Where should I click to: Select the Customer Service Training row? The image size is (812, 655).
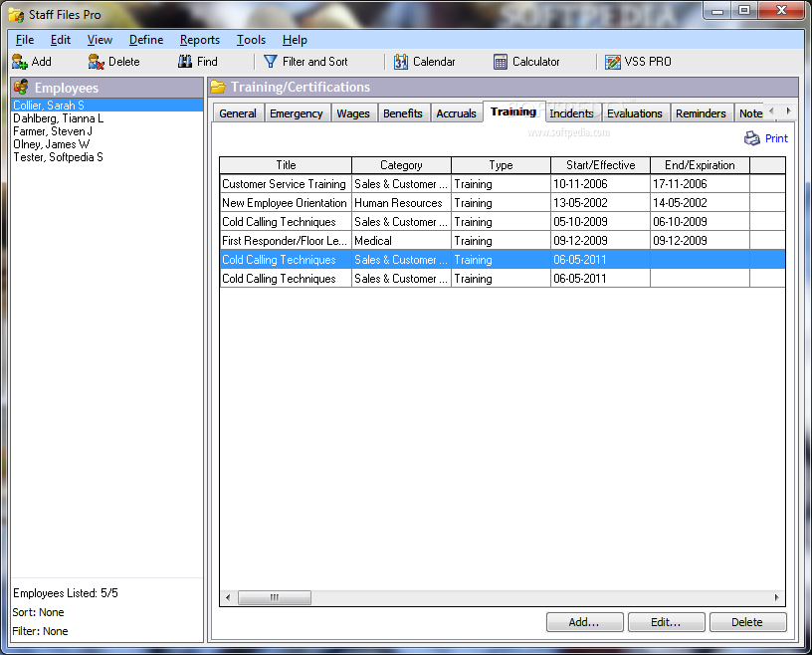click(503, 184)
